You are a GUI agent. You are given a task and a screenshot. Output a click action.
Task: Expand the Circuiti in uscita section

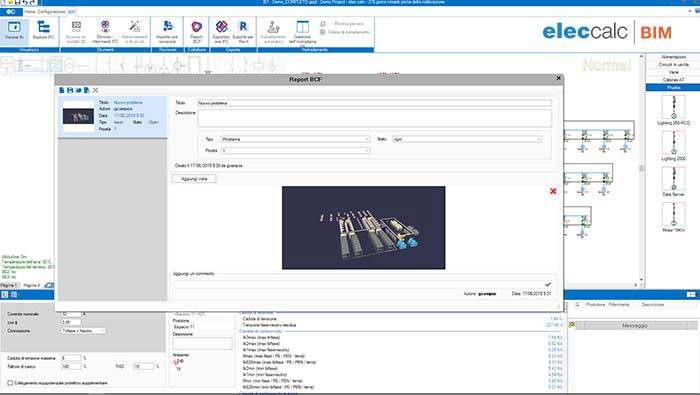tap(673, 65)
